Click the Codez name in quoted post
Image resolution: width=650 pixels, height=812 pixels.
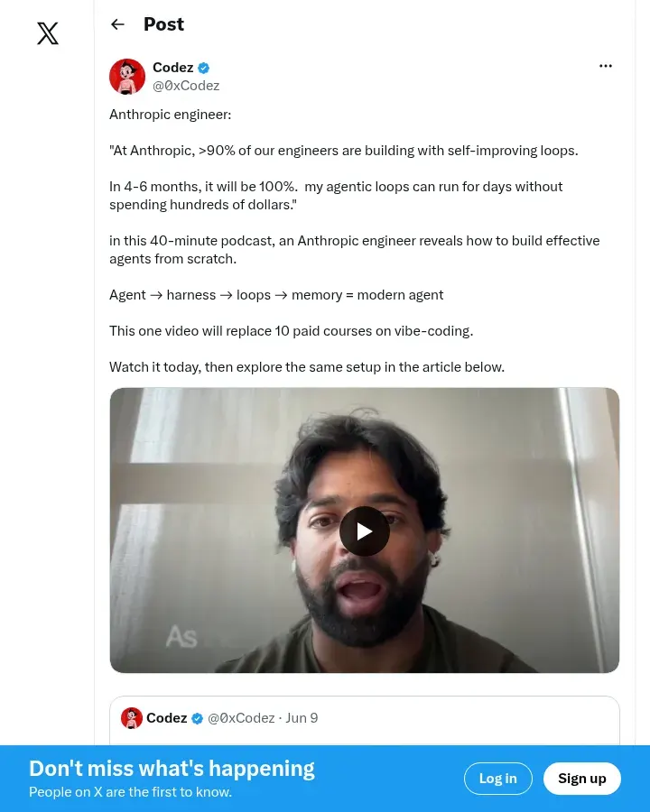[x=167, y=718]
